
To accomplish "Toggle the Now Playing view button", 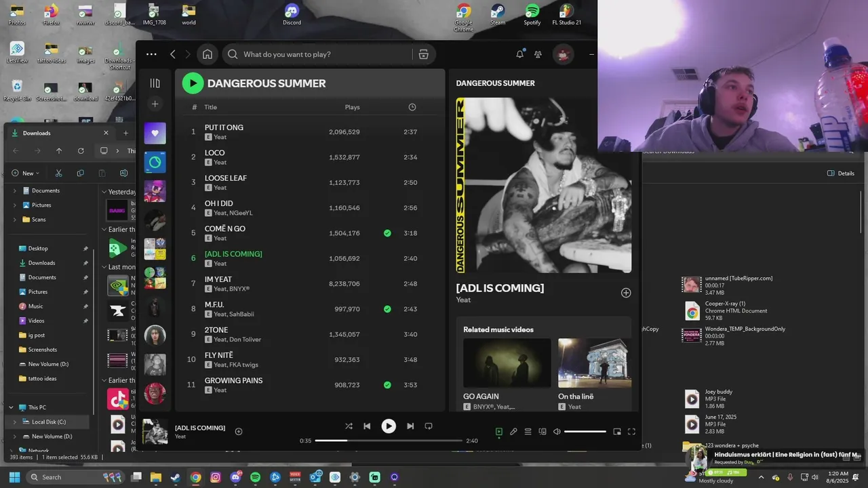I will 499,432.
